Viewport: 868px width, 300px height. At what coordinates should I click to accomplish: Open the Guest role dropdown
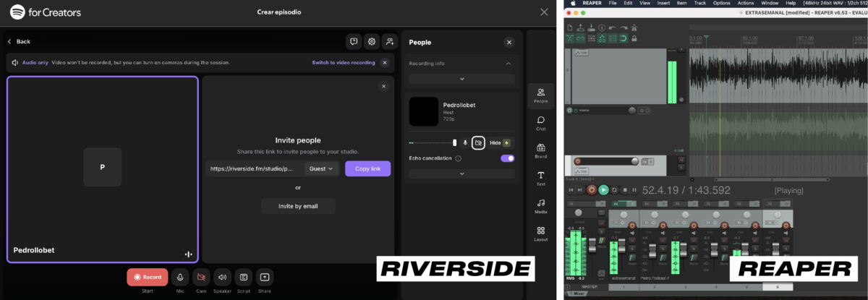tap(322, 168)
